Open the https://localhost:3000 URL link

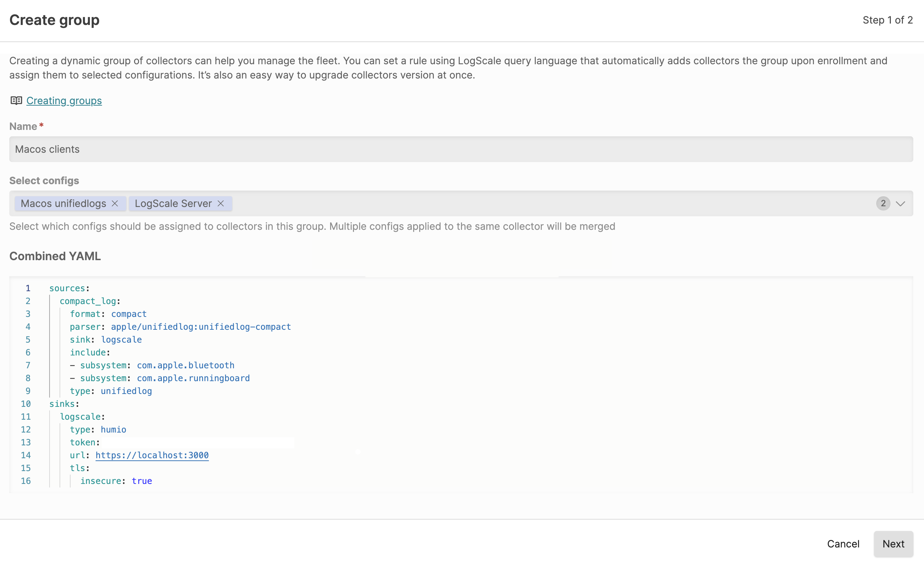(x=152, y=455)
